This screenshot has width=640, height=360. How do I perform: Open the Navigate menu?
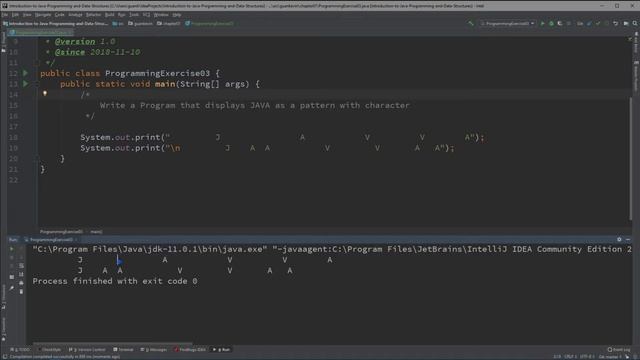[43, 15]
